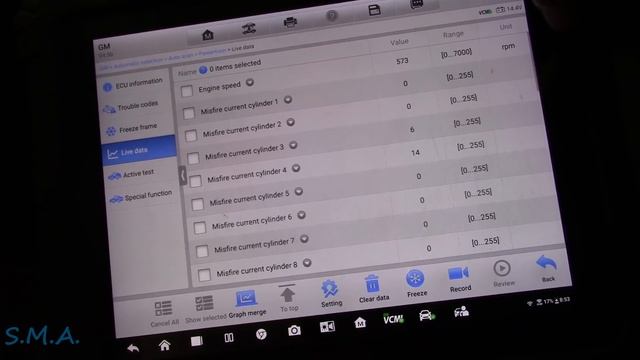
Task: Expand Misfire current cylinder 6 dropdown arrow
Action: (302, 215)
